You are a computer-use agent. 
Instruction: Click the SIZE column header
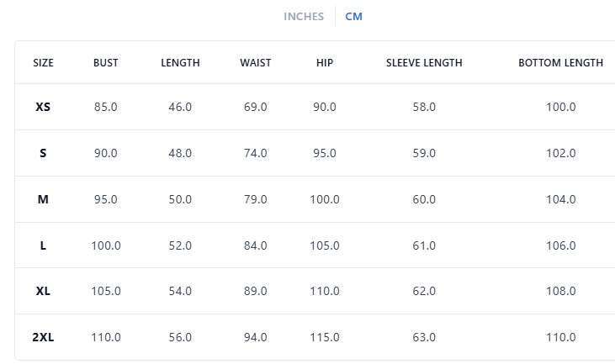[43, 63]
